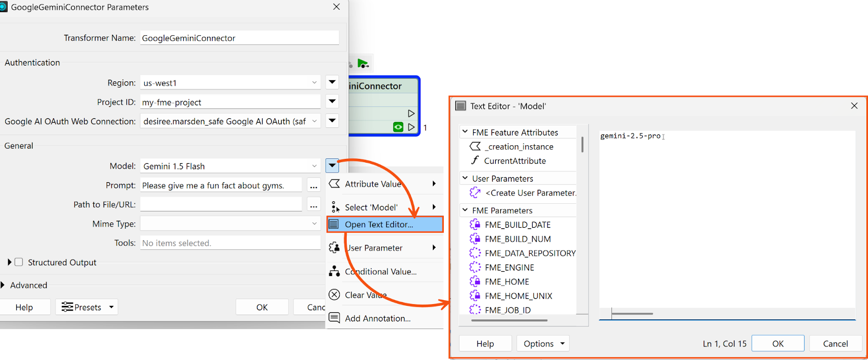The height and width of the screenshot is (360, 868).
Task: Choose Add Annotation from the menu
Action: coord(385,318)
